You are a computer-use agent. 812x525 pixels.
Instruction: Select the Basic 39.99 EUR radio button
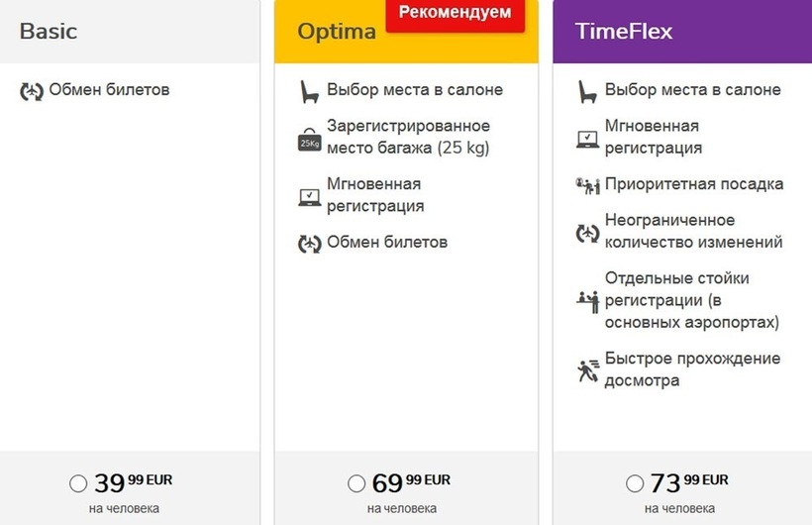tap(78, 483)
